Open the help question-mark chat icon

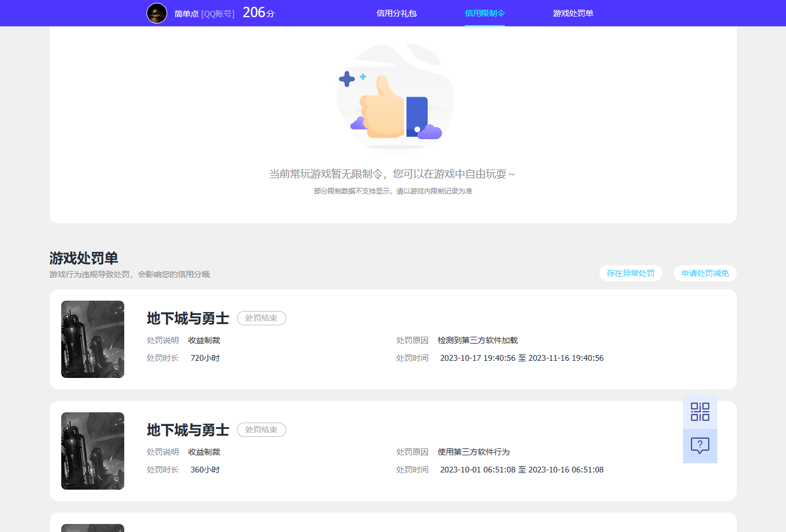coord(700,446)
